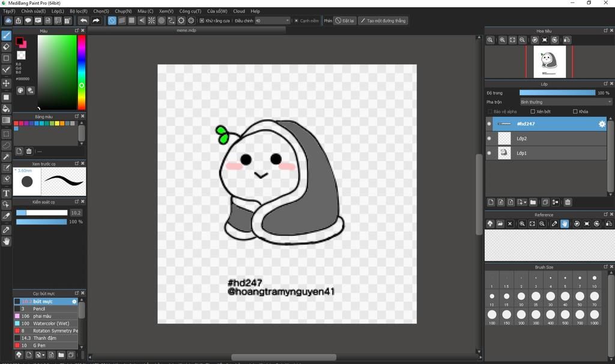Click the Undo arrow in toolbar
This screenshot has width=615, height=364.
83,20
